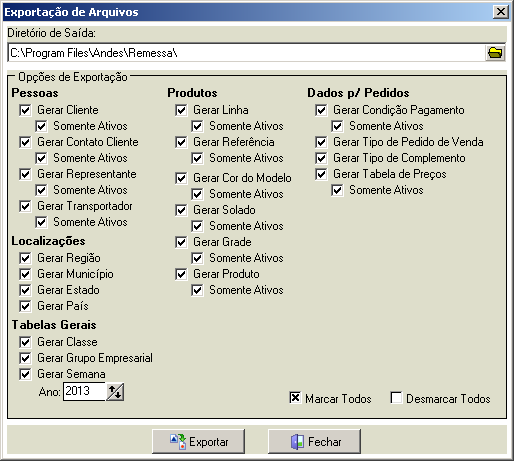Open folder browser for output directory

[x=495, y=53]
